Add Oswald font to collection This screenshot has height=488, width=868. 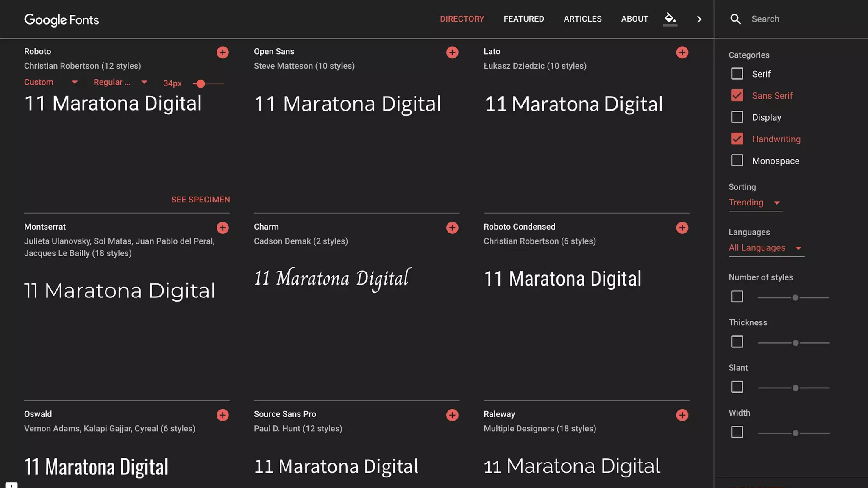[223, 415]
